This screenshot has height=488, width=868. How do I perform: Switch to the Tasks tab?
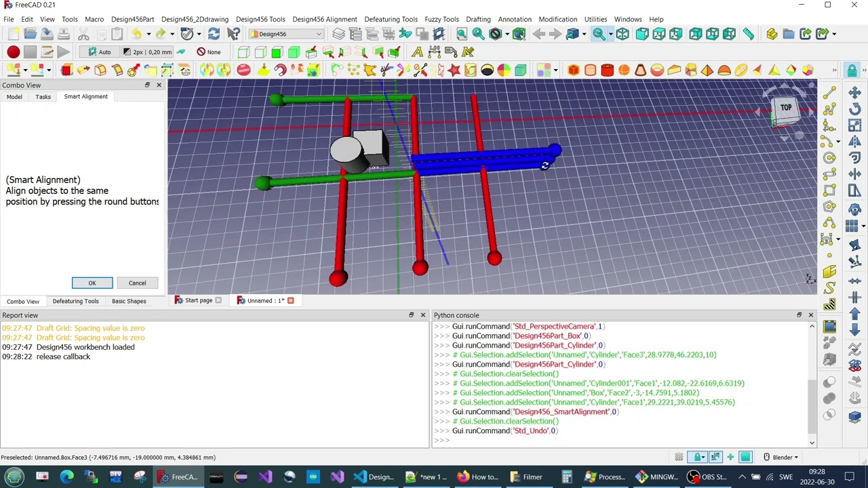pyautogui.click(x=43, y=97)
